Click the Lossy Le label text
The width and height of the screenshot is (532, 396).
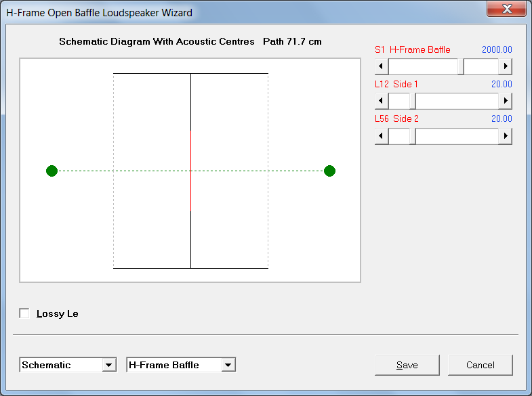click(58, 313)
